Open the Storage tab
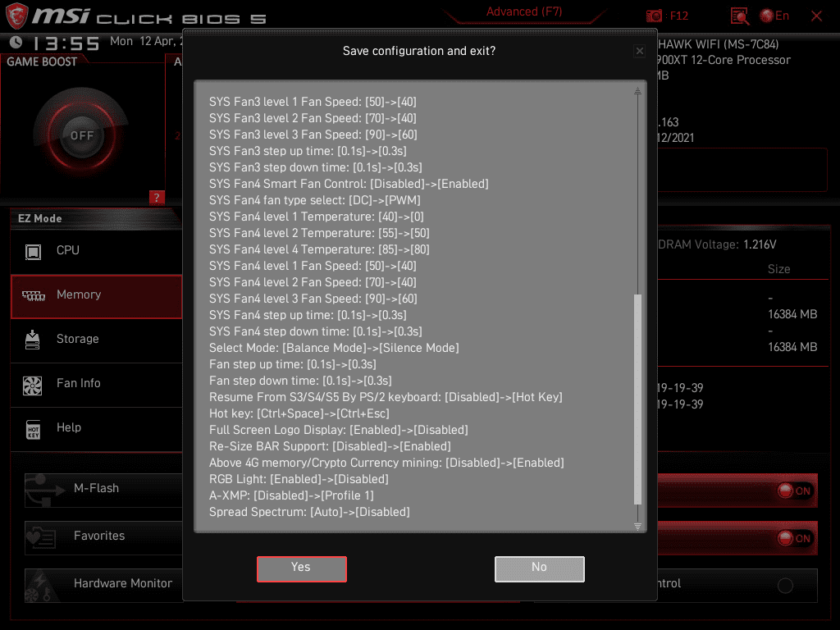The width and height of the screenshot is (840, 630). [97, 340]
